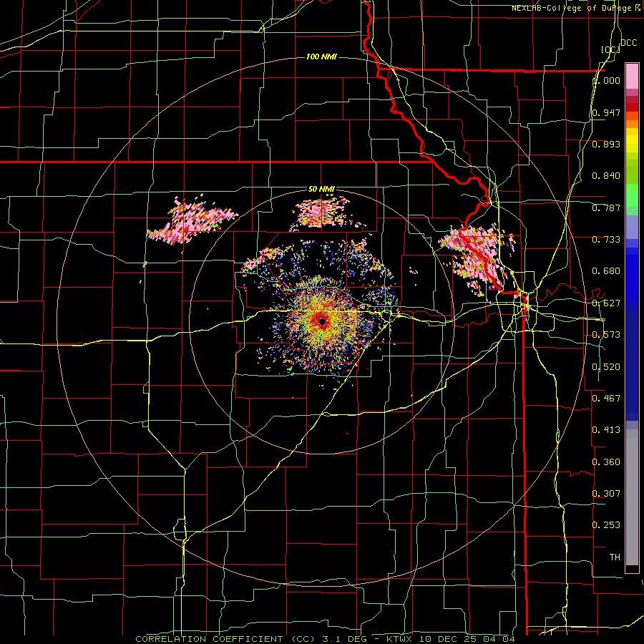Select the 0.307 color scale value

point(606,493)
